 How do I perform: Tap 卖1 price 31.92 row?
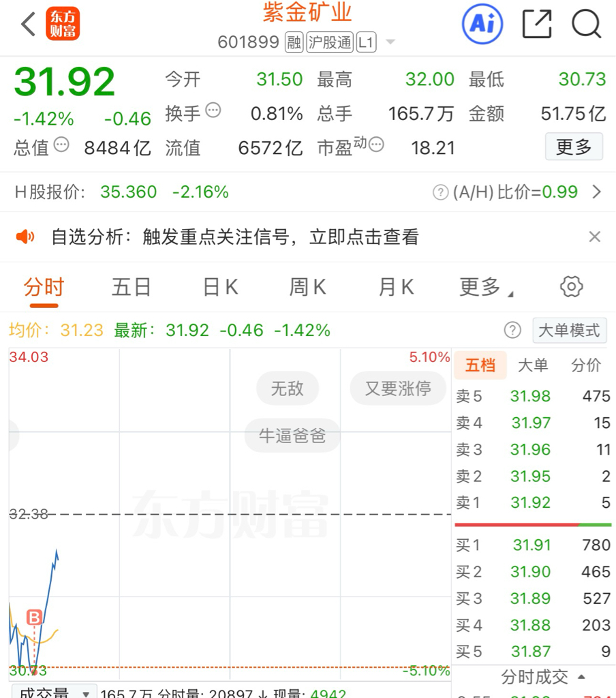pyautogui.click(x=533, y=502)
